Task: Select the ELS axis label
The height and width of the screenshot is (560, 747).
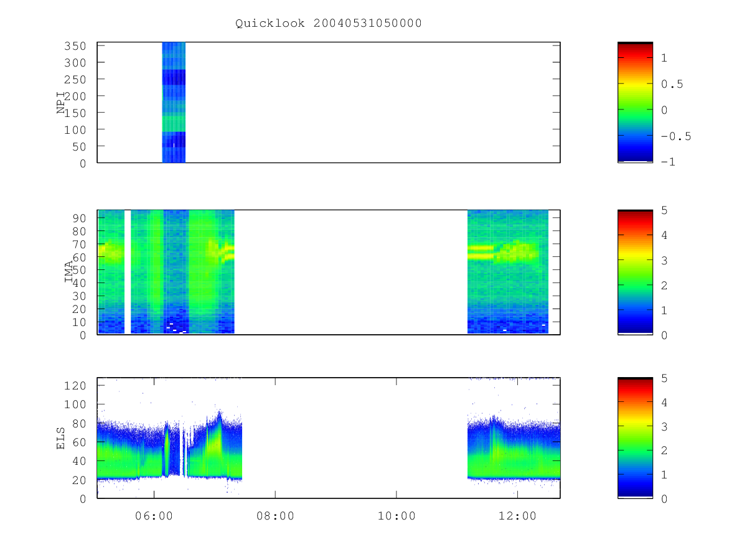Action: point(61,438)
